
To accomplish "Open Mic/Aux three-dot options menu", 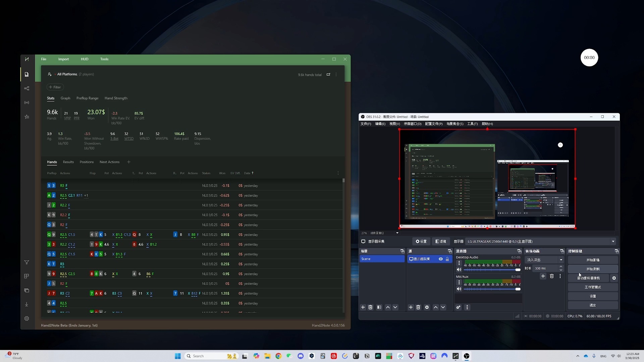I will [459, 283].
